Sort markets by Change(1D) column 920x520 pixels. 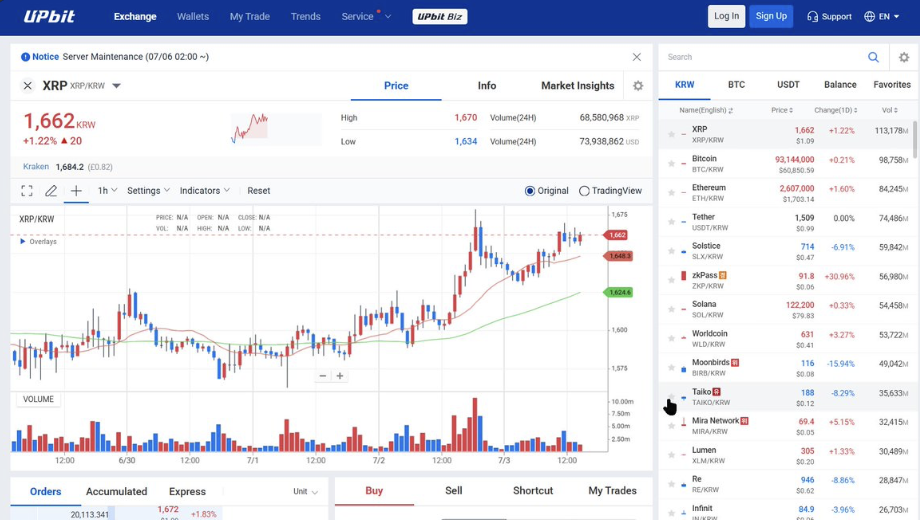[836, 110]
